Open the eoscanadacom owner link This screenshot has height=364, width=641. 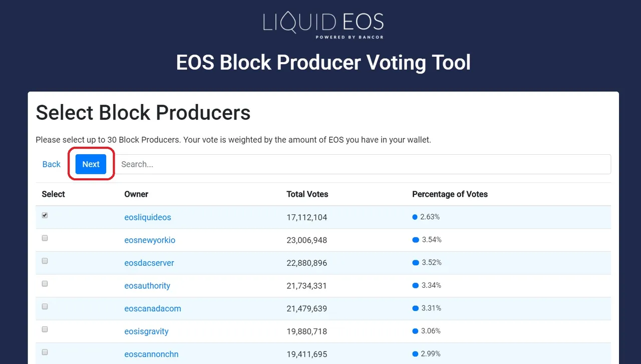click(153, 308)
